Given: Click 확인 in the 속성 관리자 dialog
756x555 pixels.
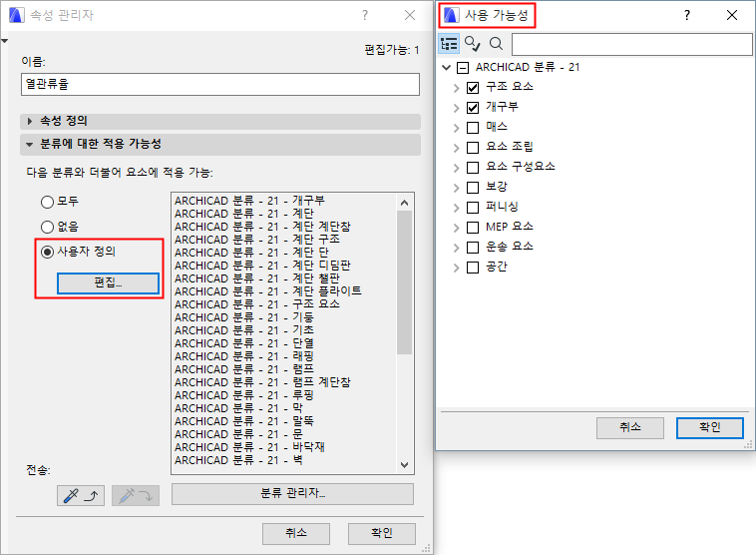Looking at the screenshot, I should click(x=382, y=533).
